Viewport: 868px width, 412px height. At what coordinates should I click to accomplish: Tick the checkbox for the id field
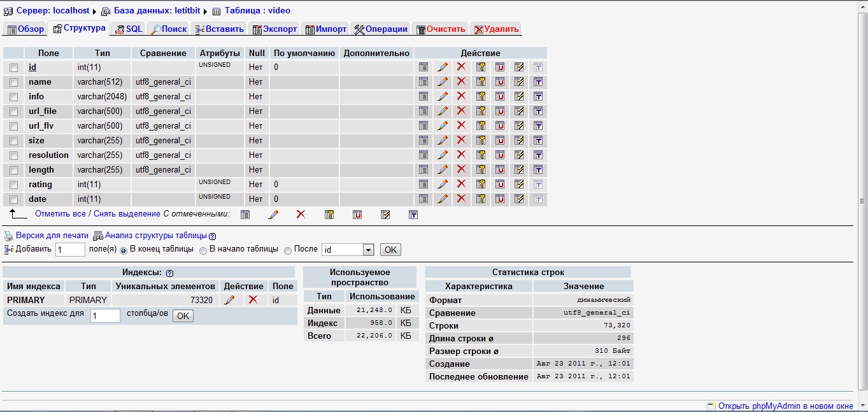[13, 67]
